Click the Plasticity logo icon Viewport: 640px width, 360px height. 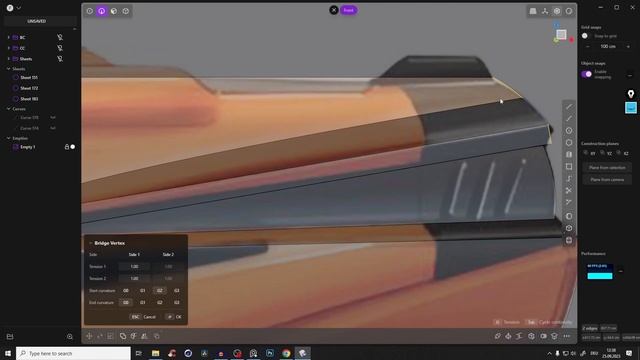point(10,8)
